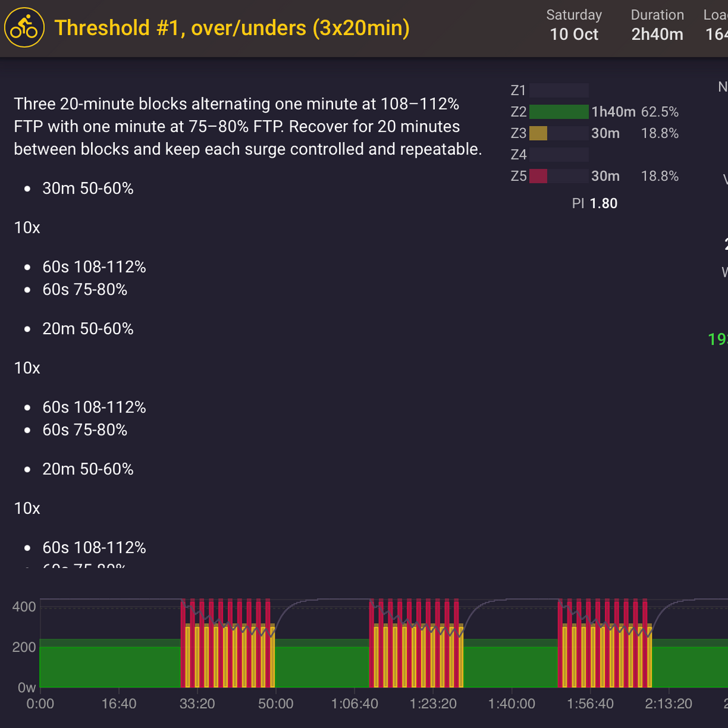Click the "PI 1.80" value
The height and width of the screenshot is (728, 728).
tap(595, 203)
